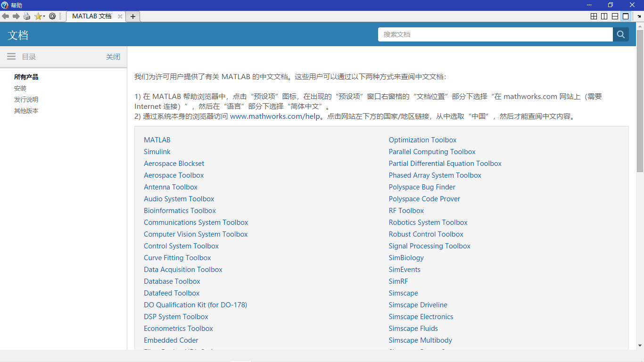Image resolution: width=644 pixels, height=362 pixels.
Task: Open Aerospace Blockset documentation
Action: point(174,164)
